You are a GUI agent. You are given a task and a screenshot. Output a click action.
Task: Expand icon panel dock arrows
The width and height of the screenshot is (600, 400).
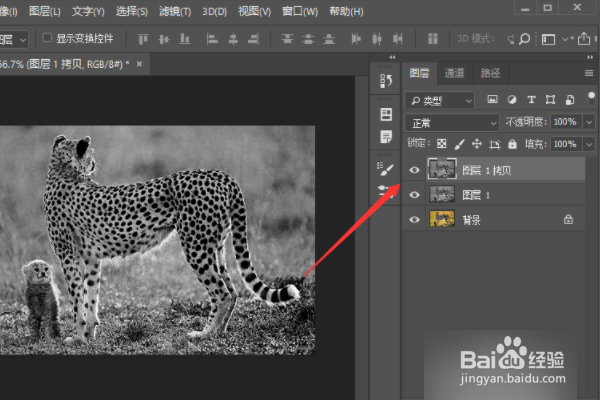tap(392, 57)
